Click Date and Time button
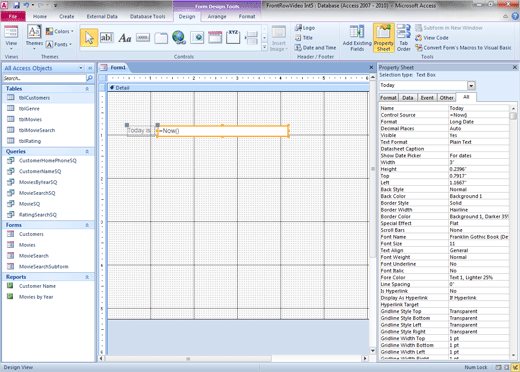The width and height of the screenshot is (520, 372). (x=315, y=48)
